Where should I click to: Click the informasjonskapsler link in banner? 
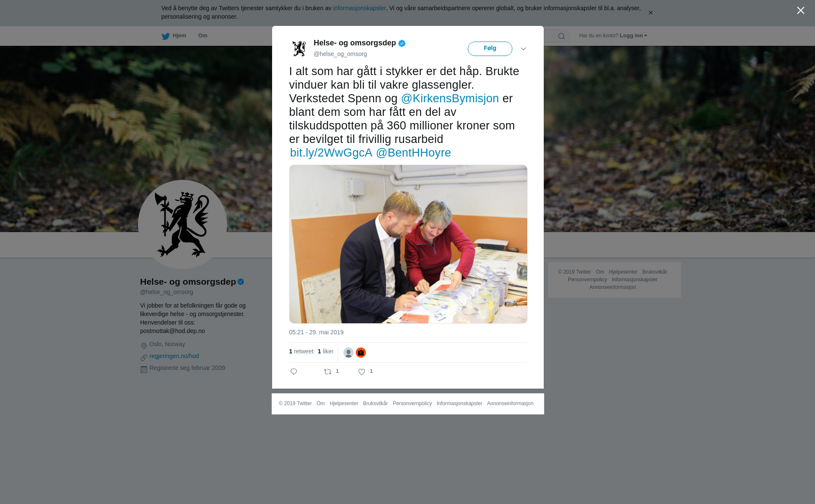359,8
